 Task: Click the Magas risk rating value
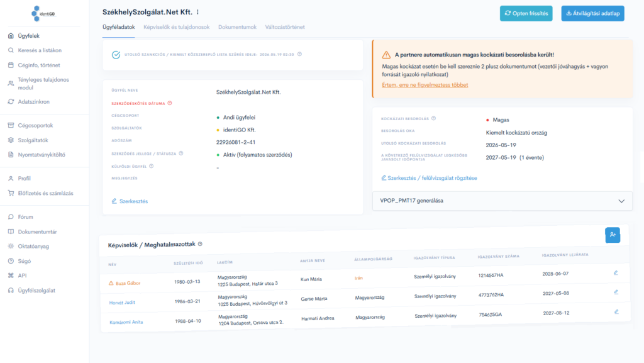pos(501,120)
